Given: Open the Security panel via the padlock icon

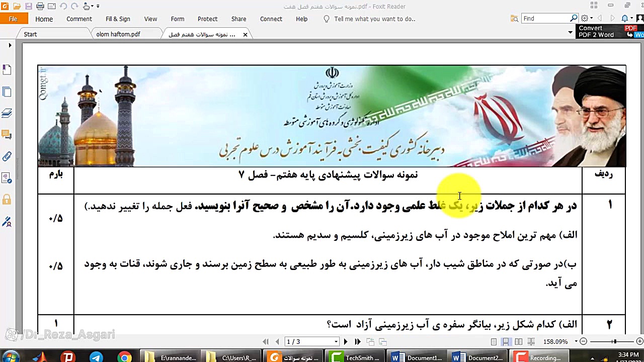Looking at the screenshot, I should coord(7,200).
